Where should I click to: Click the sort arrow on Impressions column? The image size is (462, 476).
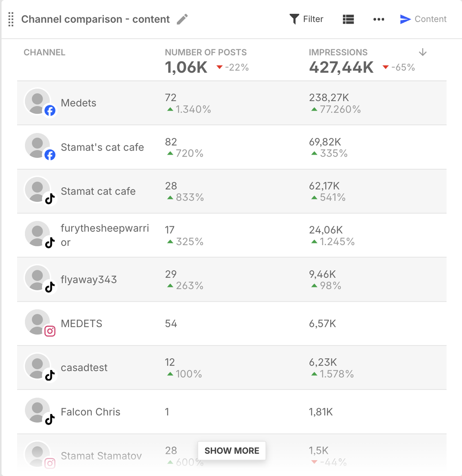click(422, 52)
